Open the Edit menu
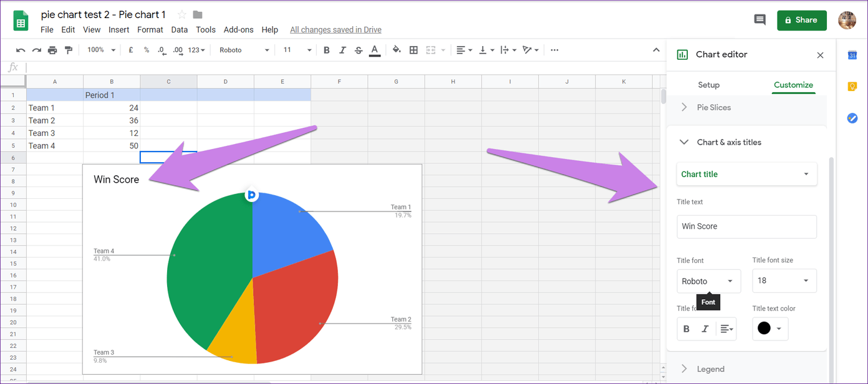This screenshot has height=384, width=868. pyautogui.click(x=68, y=29)
